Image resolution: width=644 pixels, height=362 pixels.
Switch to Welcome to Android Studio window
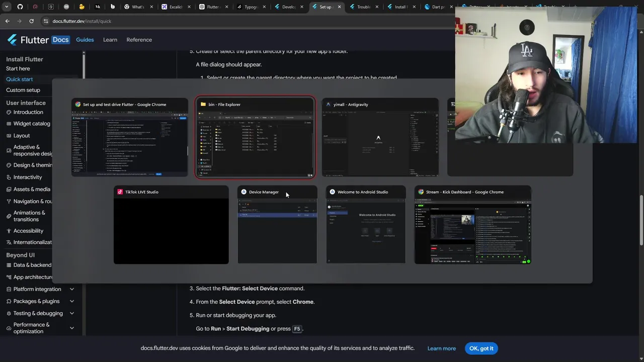(x=366, y=225)
